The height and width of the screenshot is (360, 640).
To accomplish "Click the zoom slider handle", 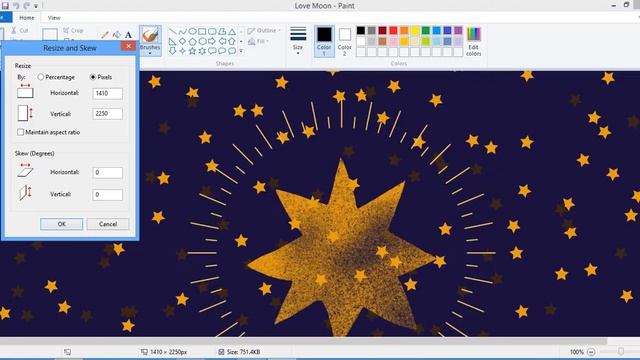I will (621, 351).
